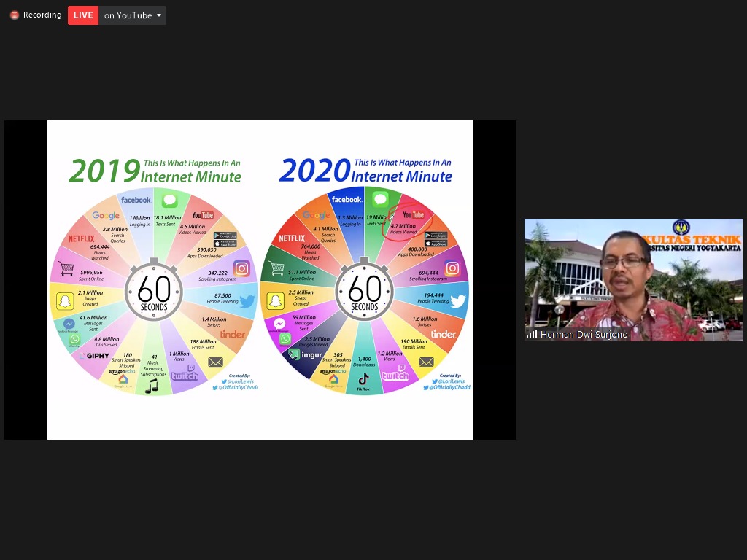Click the YouTube logo in the 2019 chart
Screen dimensions: 747x560
pyautogui.click(x=203, y=215)
